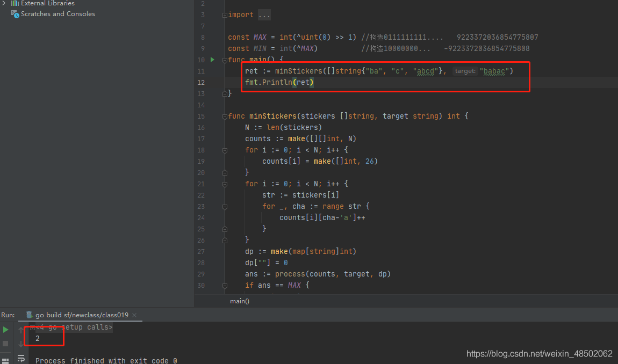Click the 'Run:' label of the tool window
Screen dimensions: 618x364
coord(8,315)
